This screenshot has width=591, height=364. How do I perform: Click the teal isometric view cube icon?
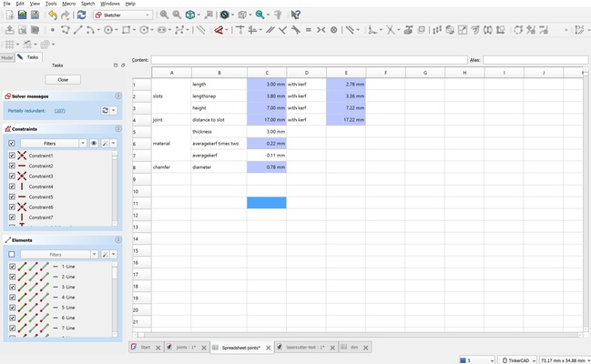click(x=190, y=15)
